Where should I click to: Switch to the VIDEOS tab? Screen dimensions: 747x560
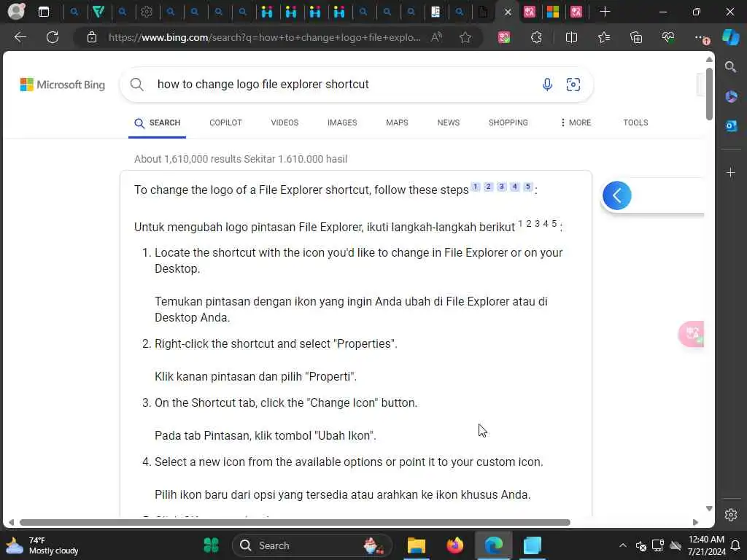[285, 122]
